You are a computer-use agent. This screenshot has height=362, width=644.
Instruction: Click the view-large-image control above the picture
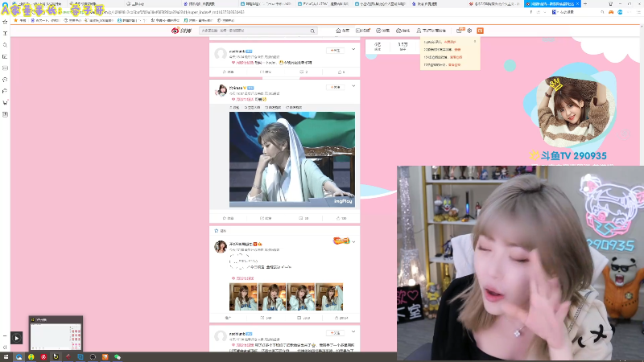[x=252, y=108]
